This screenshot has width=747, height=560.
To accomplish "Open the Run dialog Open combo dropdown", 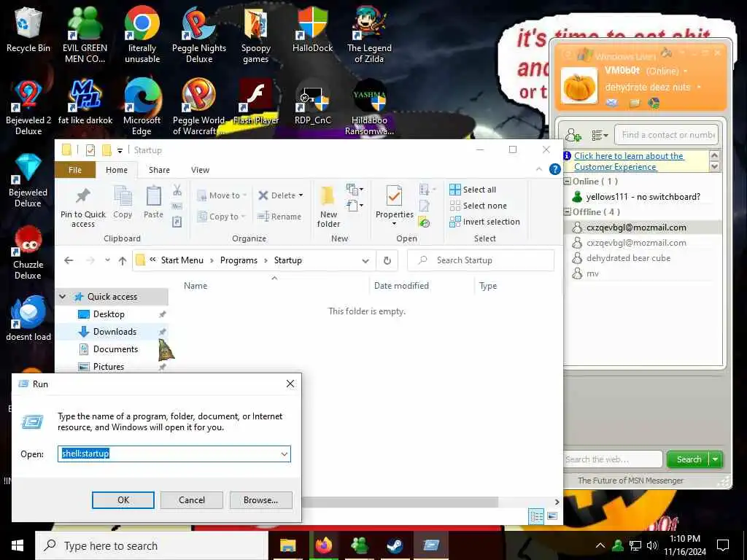I will 285,454.
